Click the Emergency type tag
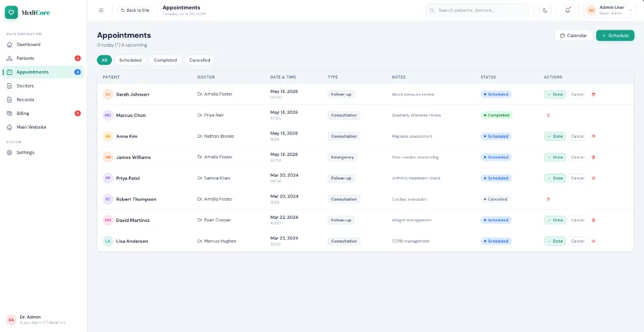 pyautogui.click(x=342, y=157)
